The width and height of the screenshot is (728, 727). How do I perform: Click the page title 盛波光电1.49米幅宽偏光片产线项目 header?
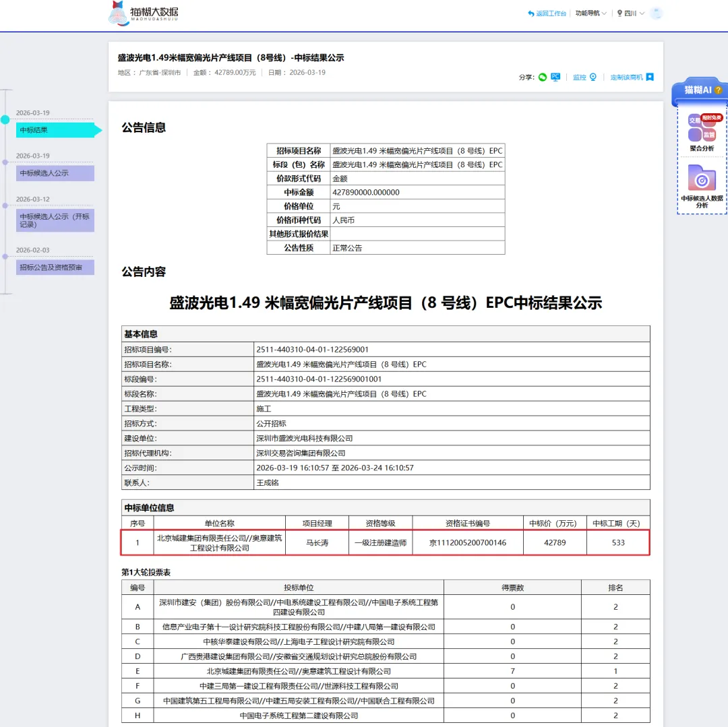point(231,57)
